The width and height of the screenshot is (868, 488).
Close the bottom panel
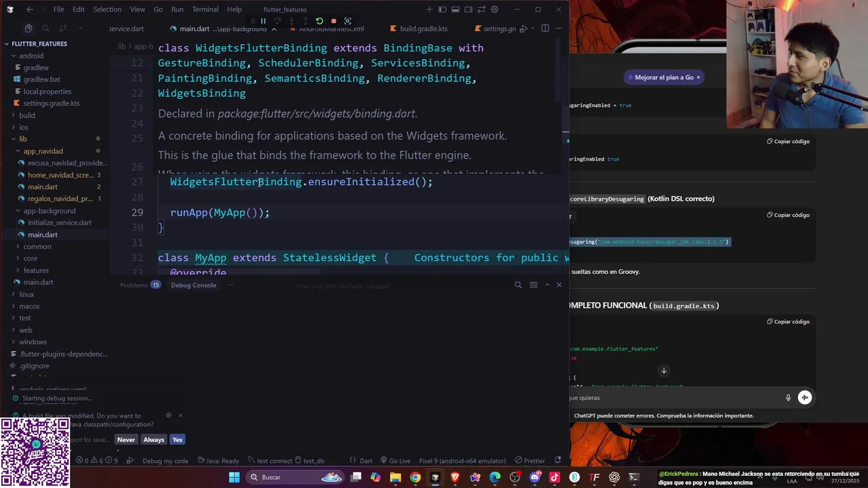coord(559,285)
